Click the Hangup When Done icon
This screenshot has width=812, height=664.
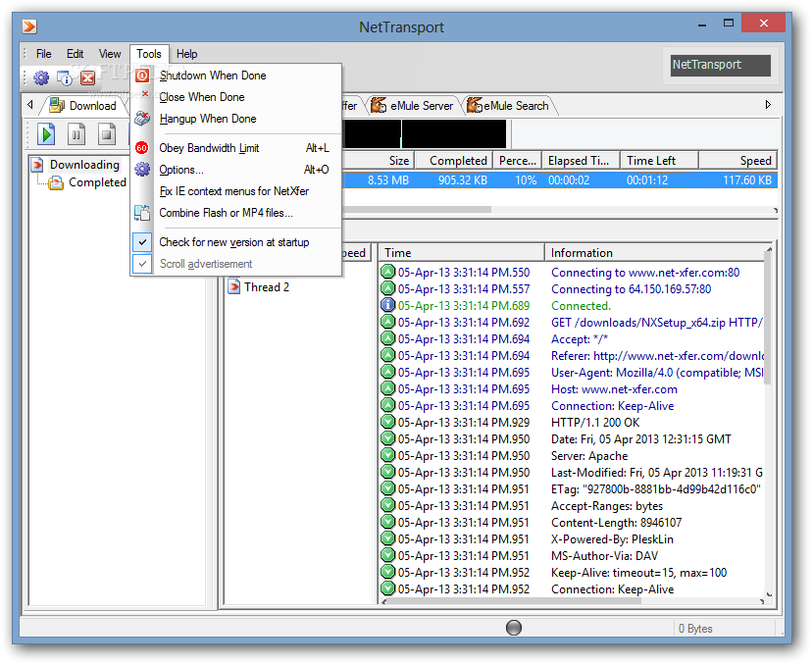pyautogui.click(x=142, y=119)
